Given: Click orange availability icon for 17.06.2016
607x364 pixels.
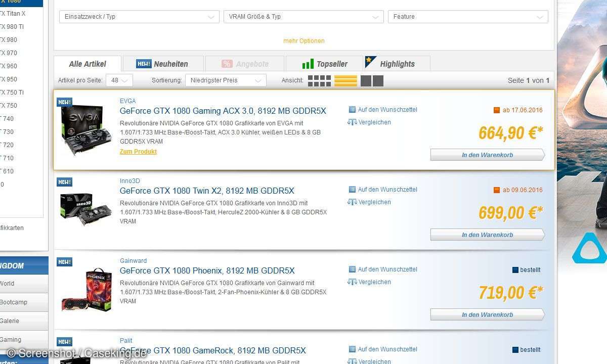Looking at the screenshot, I should (x=497, y=110).
